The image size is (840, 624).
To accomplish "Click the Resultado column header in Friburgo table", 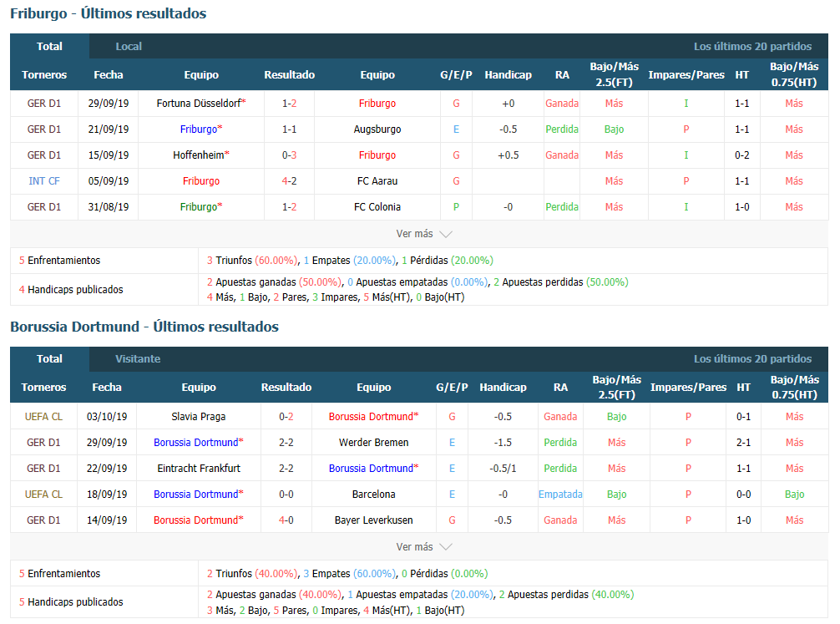I will click(x=289, y=74).
